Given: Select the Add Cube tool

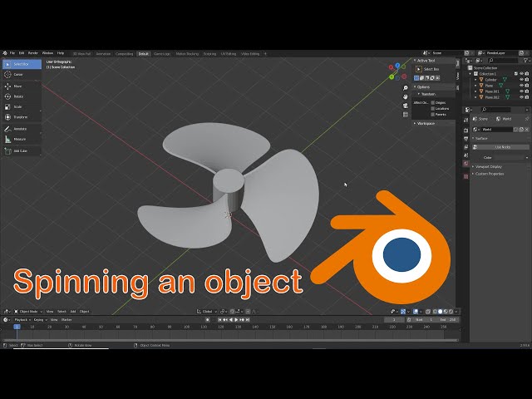Looking at the screenshot, I should pyautogui.click(x=22, y=151).
